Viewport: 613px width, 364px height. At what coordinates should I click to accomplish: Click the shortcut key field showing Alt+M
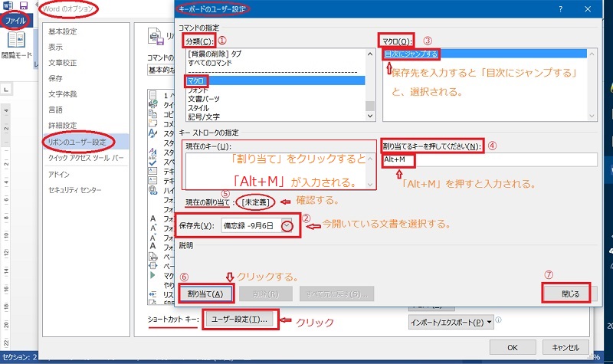(x=490, y=159)
